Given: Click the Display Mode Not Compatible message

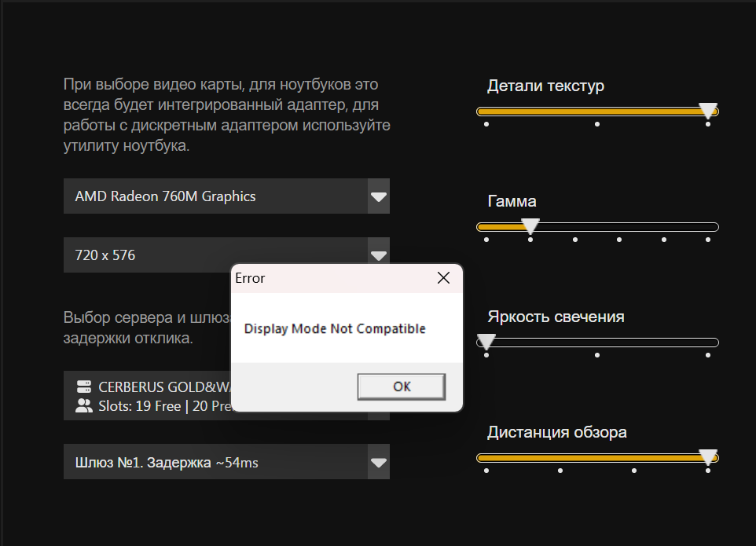Looking at the screenshot, I should 335,328.
